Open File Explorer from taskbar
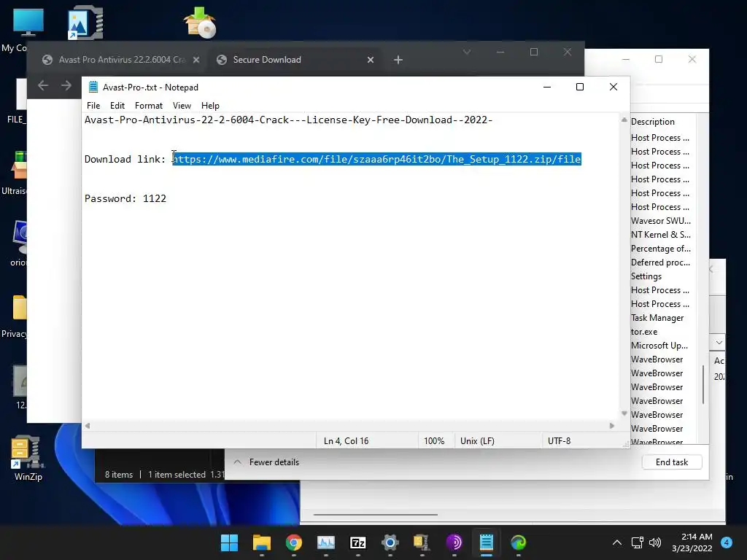 click(262, 542)
